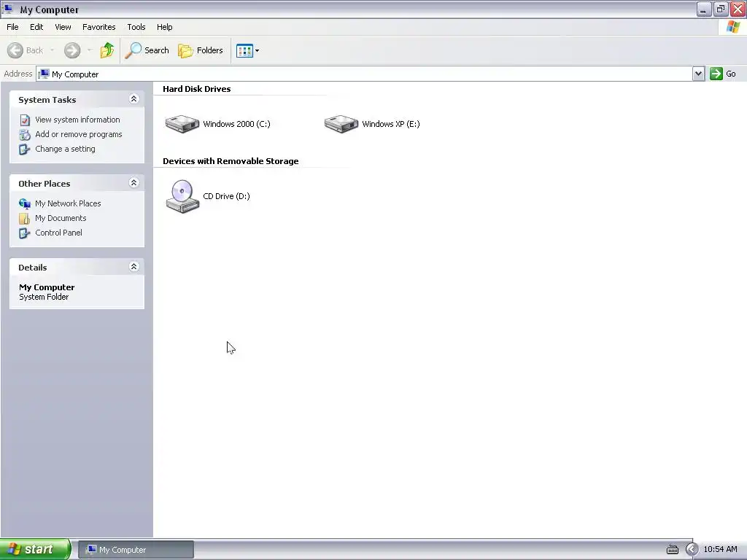
Task: Open the Tools menu
Action: pos(136,27)
